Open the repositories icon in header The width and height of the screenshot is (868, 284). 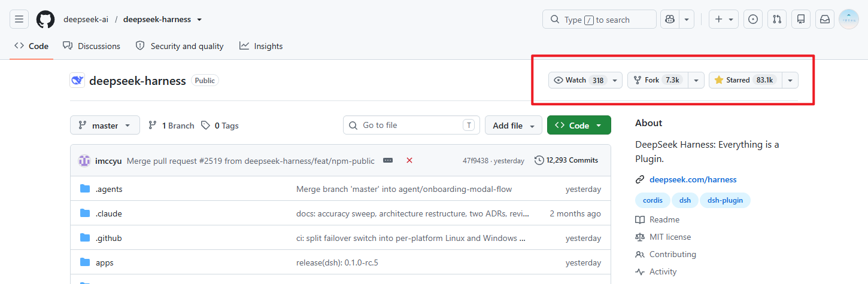click(801, 19)
